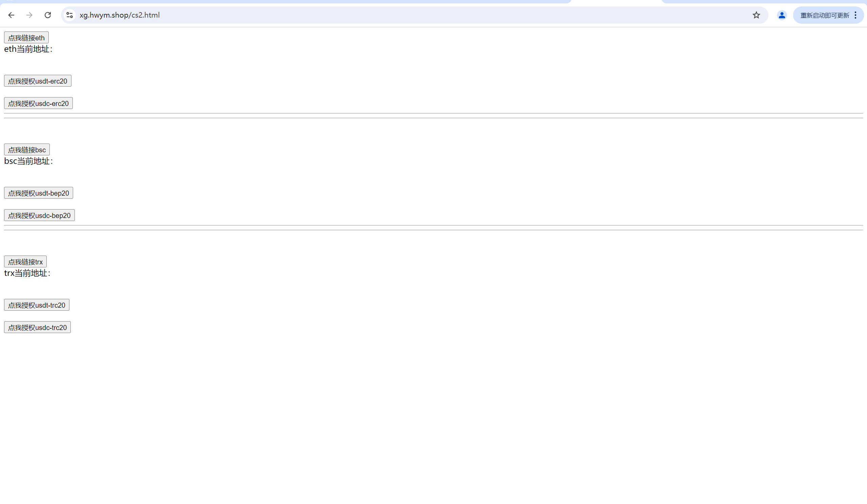Image resolution: width=867 pixels, height=504 pixels.
Task: Open site information icon in address bar
Action: click(x=70, y=15)
